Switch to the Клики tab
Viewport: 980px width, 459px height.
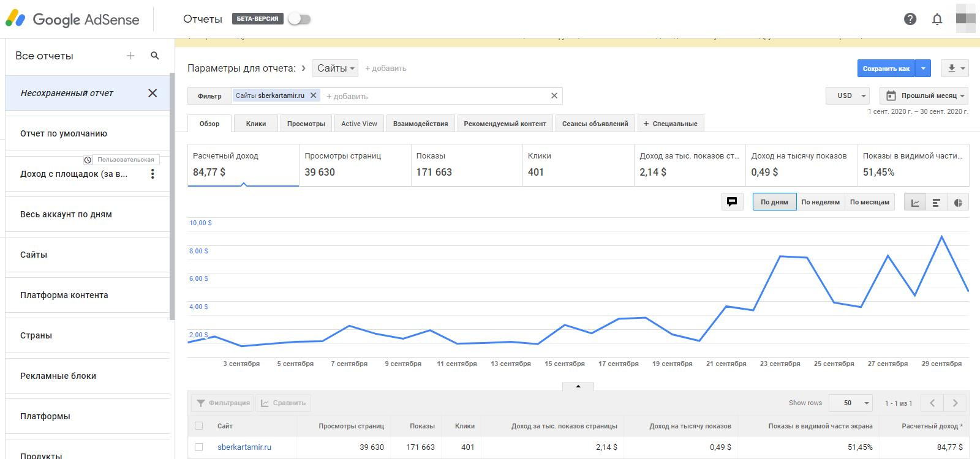coord(256,124)
